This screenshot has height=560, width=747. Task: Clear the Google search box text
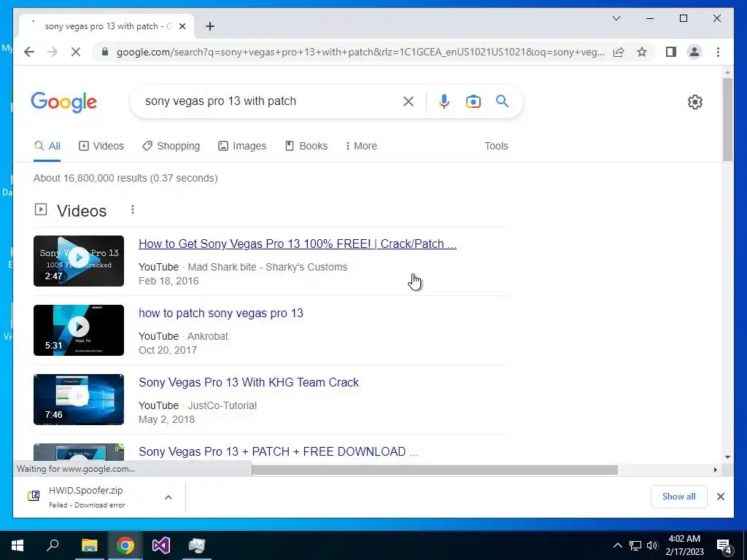(x=409, y=101)
